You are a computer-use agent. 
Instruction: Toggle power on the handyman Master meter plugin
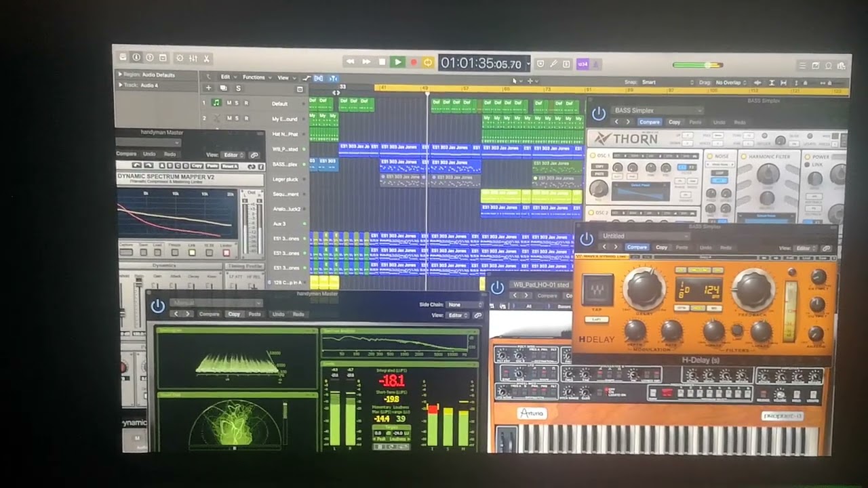(x=158, y=306)
